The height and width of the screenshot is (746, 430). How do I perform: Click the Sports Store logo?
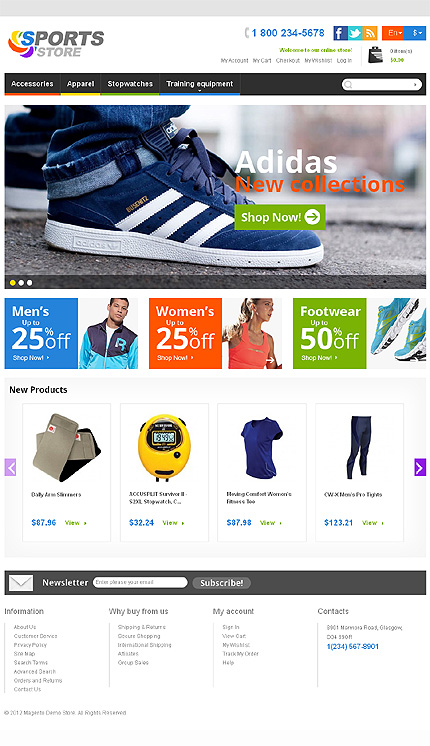(56, 44)
